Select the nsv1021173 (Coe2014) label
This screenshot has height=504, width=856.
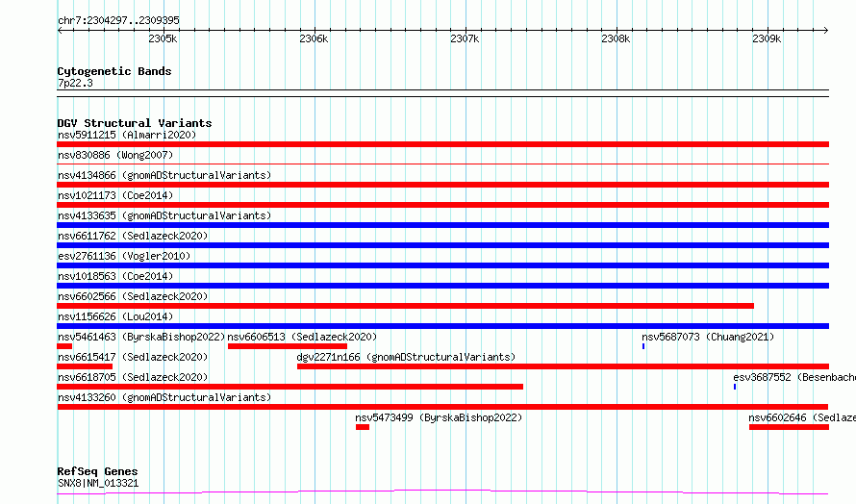click(115, 195)
